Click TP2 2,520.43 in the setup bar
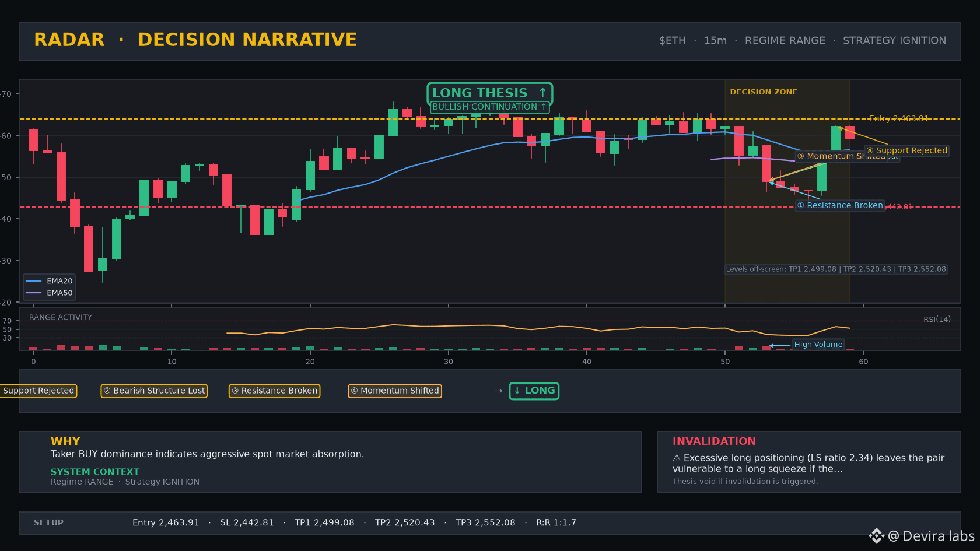 click(405, 523)
